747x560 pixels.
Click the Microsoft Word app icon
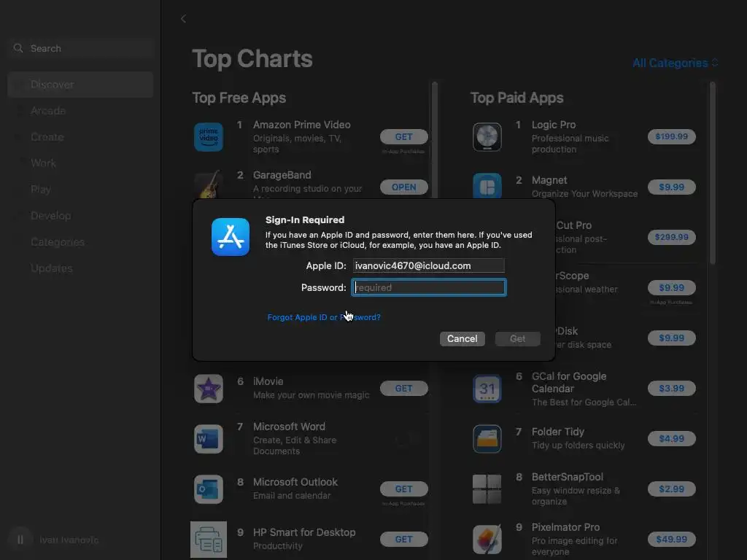[x=209, y=438]
